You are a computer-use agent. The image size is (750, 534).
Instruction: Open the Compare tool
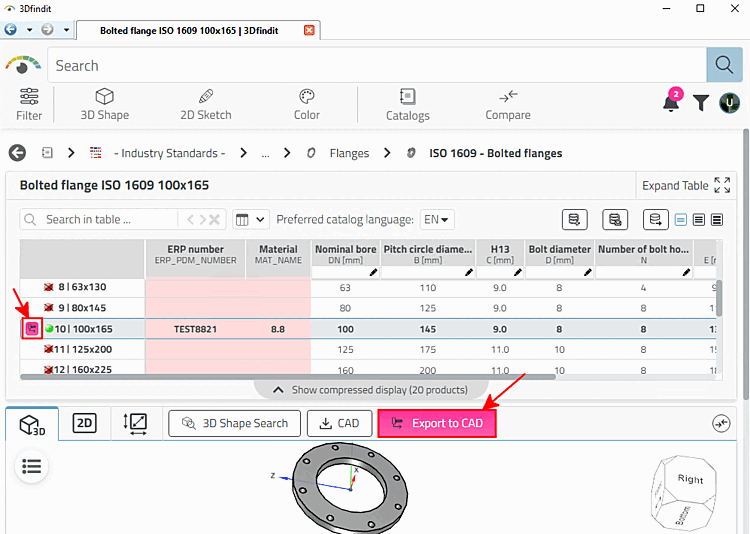coord(508,104)
